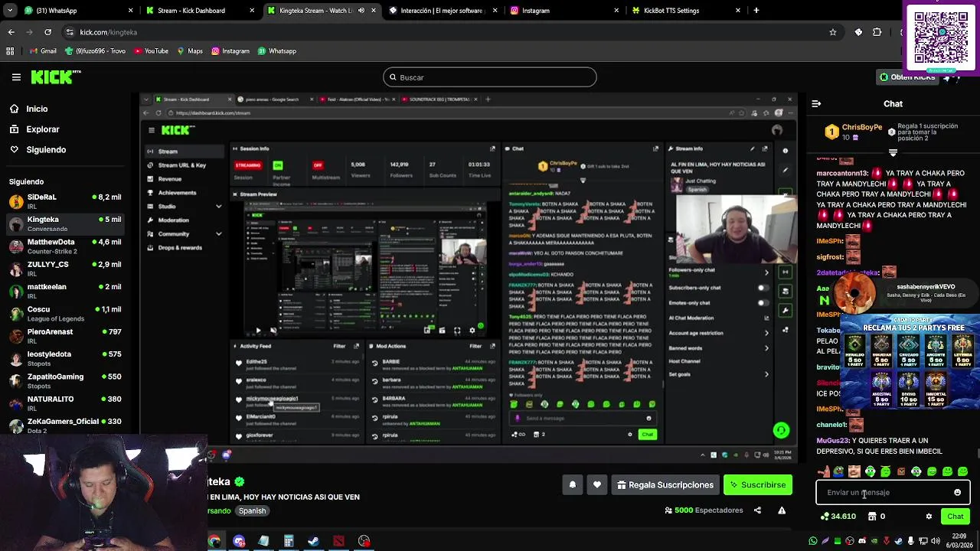The image size is (980, 551).
Task: Close the Instagram browser tab
Action: [x=616, y=11]
